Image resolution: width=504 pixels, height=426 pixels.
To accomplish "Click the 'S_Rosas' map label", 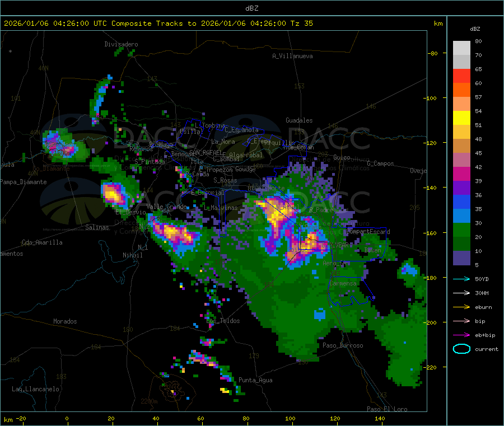I will pos(225,180).
